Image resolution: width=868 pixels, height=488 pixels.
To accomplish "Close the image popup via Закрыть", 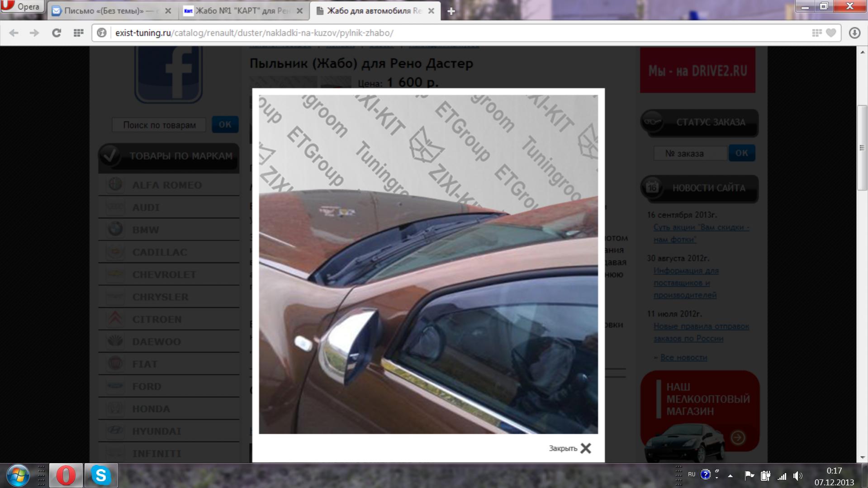I will tap(570, 448).
